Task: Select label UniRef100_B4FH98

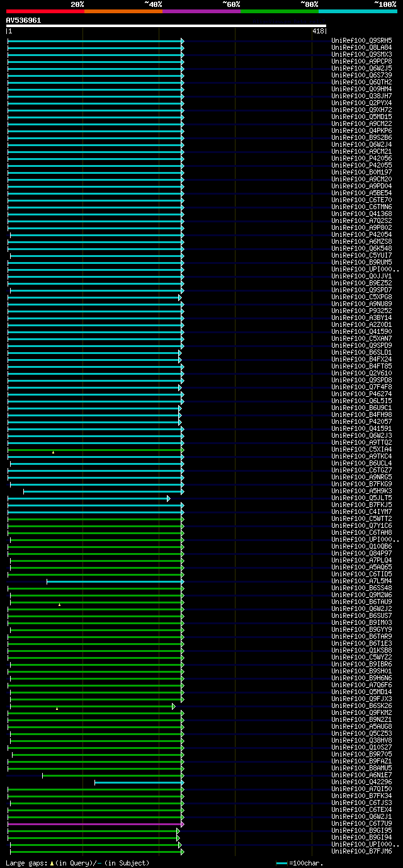Action: click(361, 414)
